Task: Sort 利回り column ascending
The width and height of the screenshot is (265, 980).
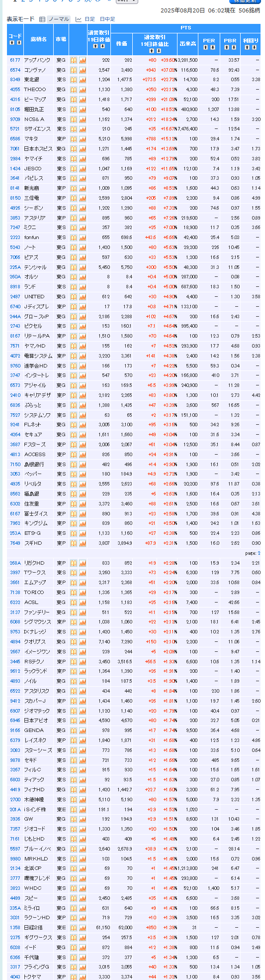Action: click(247, 47)
